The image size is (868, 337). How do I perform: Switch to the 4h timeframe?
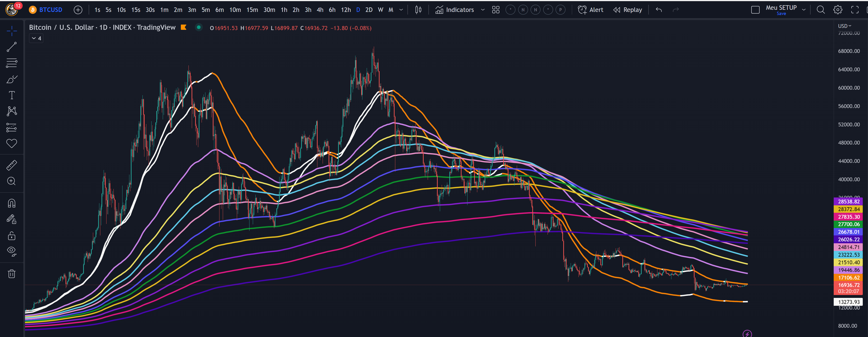coord(320,10)
